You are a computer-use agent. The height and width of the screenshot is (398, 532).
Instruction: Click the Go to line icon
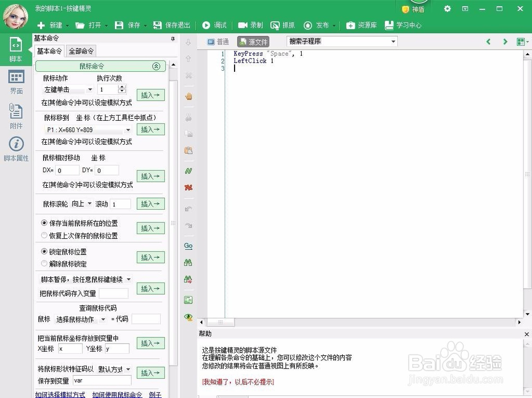point(188,246)
